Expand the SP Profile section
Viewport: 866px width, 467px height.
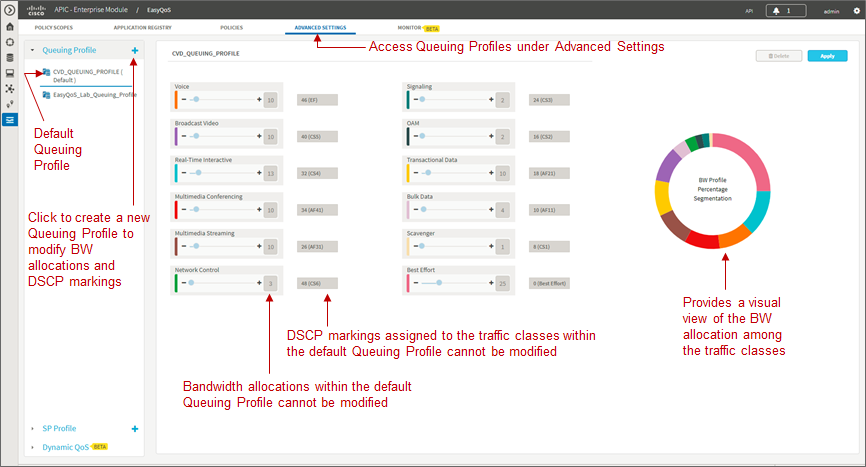tap(32, 429)
